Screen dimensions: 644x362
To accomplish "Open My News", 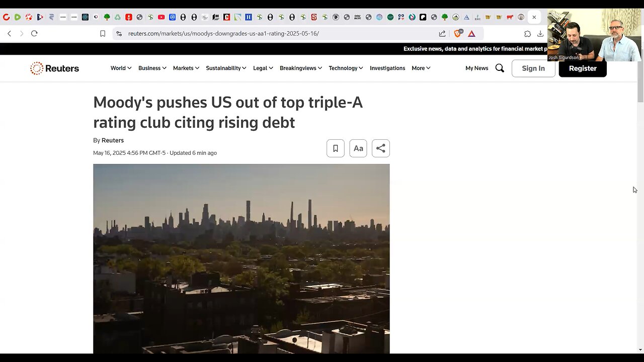I will coord(476,68).
